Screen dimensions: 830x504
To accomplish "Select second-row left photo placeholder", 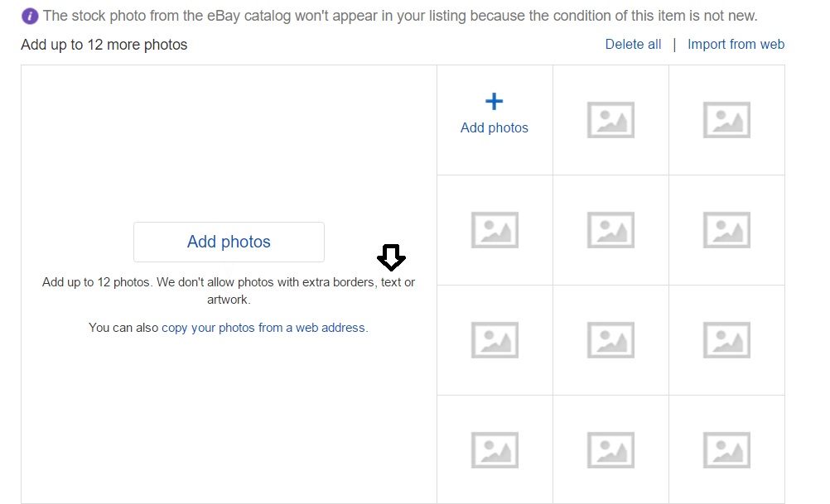I will tap(495, 230).
